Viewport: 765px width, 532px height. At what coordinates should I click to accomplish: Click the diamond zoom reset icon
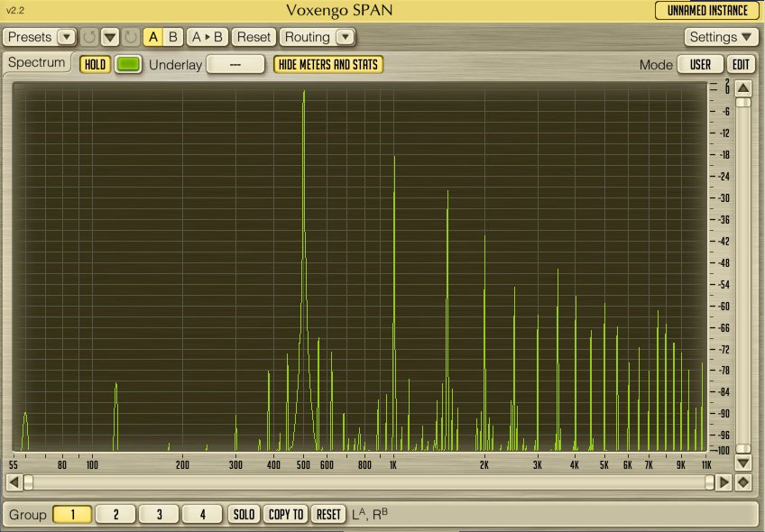click(743, 482)
